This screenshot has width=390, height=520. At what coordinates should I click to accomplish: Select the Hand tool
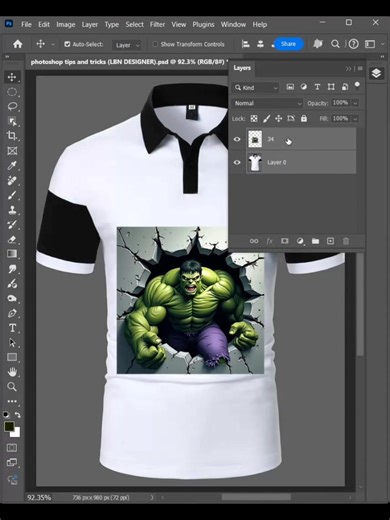12,372
